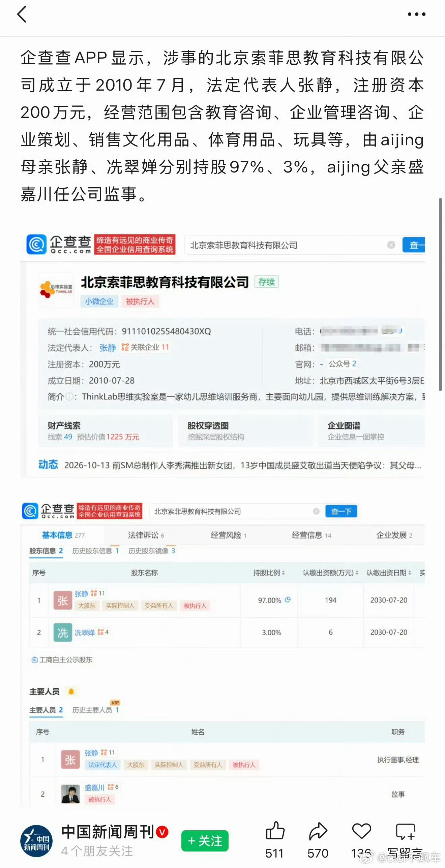Sort by 认缴出资日期 column arrows
Screen dimensions: 445x868
click(x=410, y=573)
